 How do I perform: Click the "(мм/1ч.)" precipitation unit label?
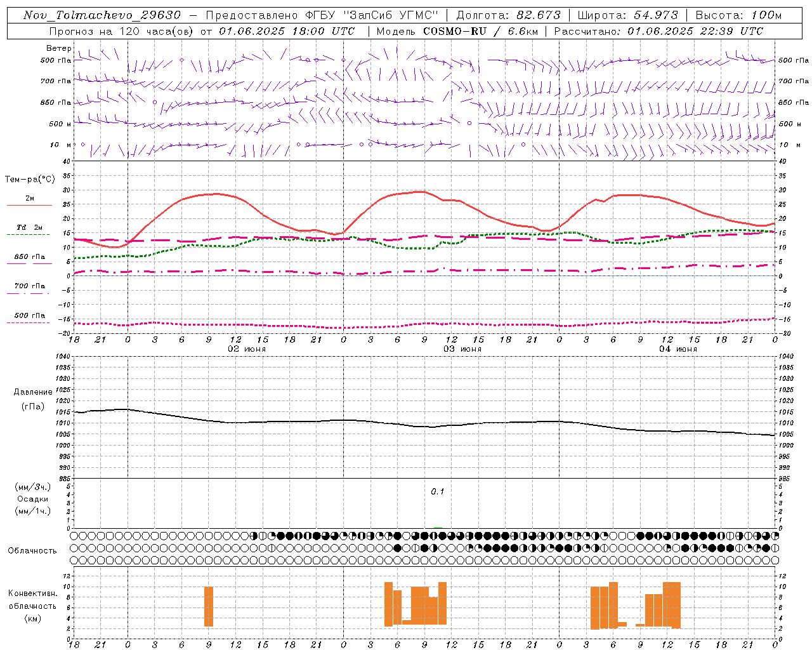[x=33, y=511]
